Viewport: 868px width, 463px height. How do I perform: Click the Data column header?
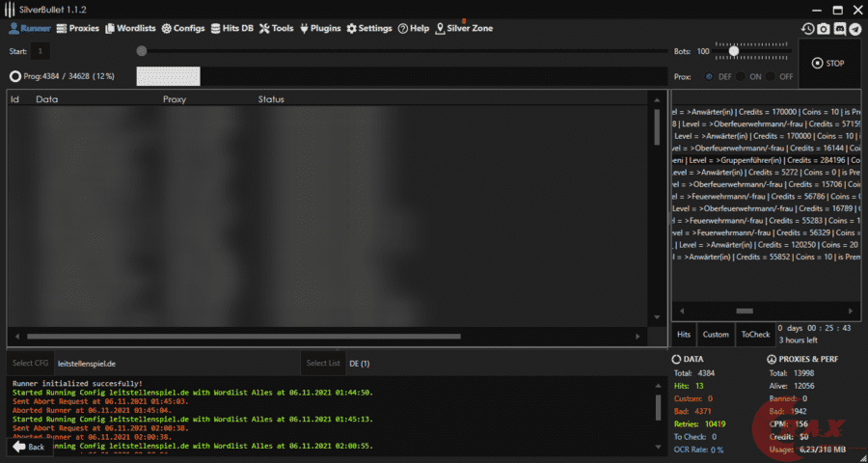coord(47,99)
